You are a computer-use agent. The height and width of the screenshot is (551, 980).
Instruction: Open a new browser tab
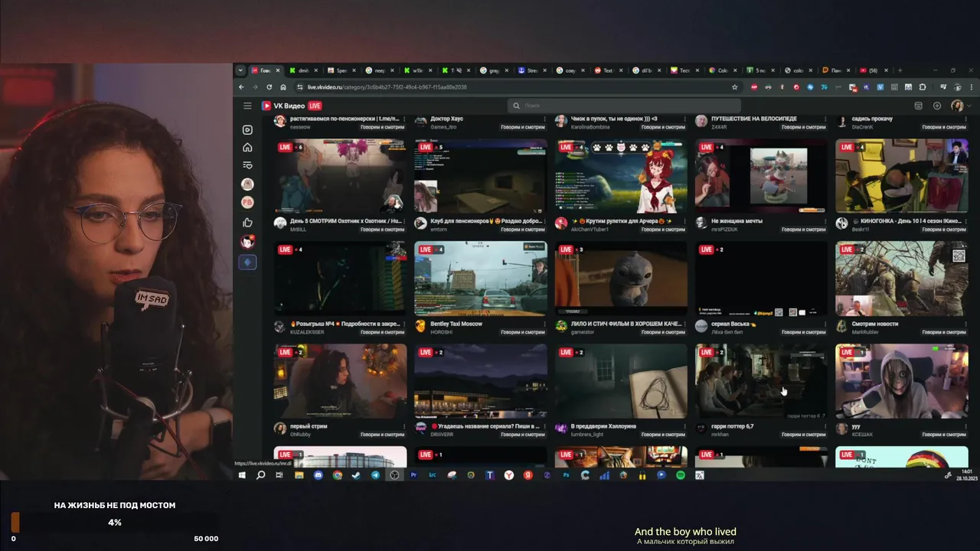pos(900,70)
